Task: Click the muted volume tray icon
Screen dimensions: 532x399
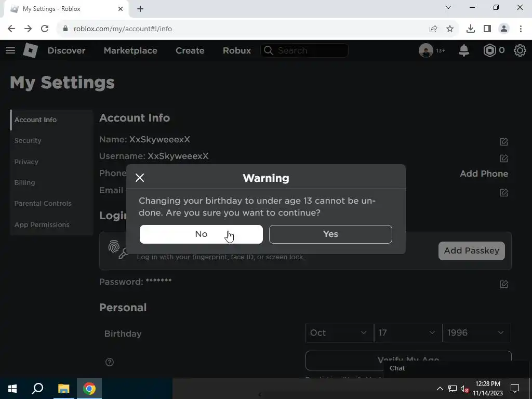Action: 464,389
